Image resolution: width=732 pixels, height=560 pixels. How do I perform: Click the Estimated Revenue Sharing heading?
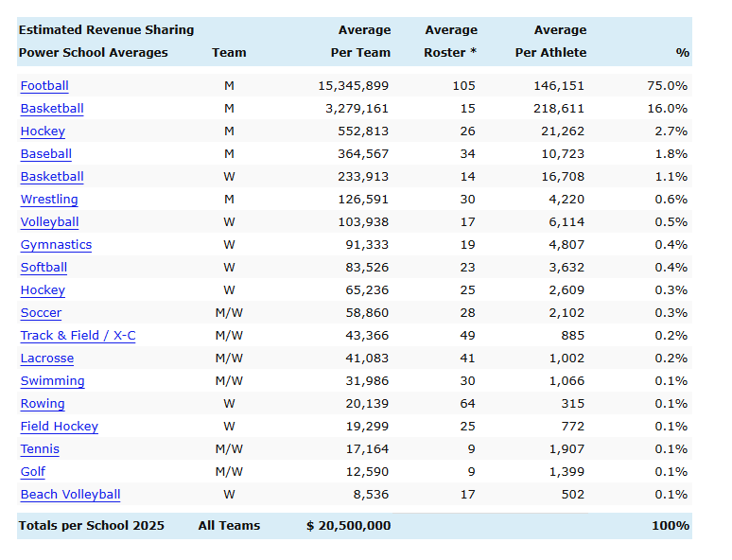tap(107, 30)
